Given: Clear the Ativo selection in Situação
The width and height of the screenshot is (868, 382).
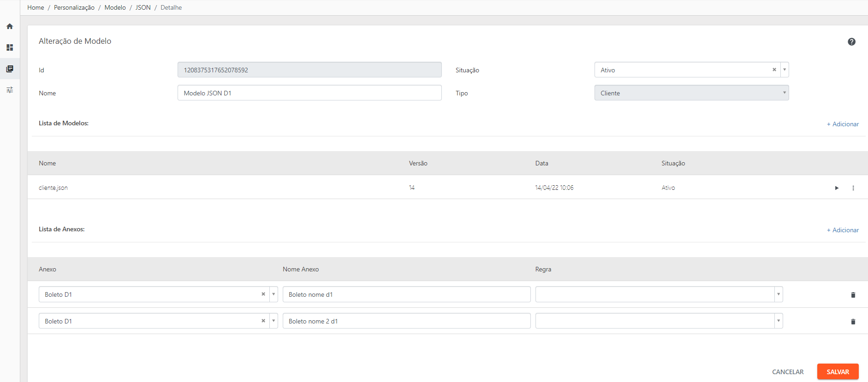Looking at the screenshot, I should [x=774, y=70].
